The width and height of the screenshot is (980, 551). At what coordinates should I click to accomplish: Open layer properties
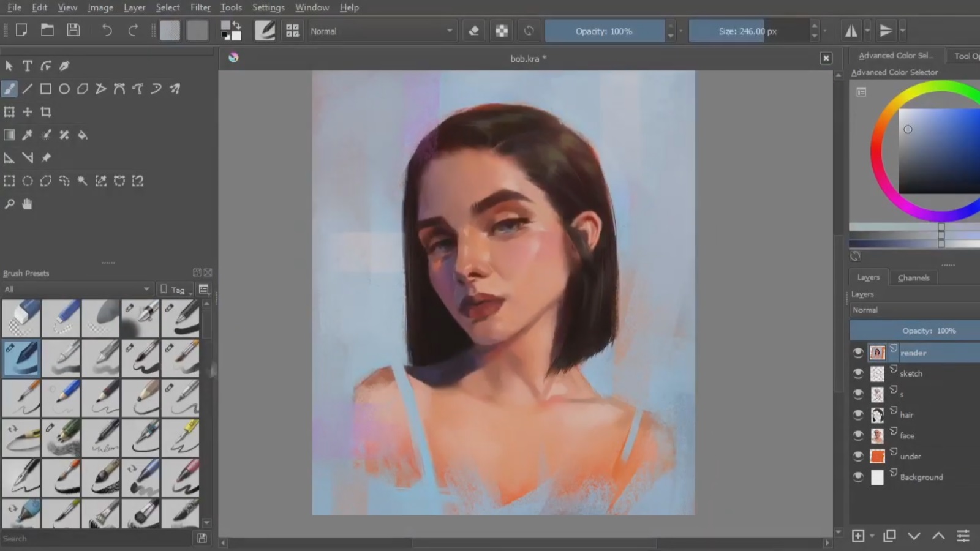tap(963, 536)
